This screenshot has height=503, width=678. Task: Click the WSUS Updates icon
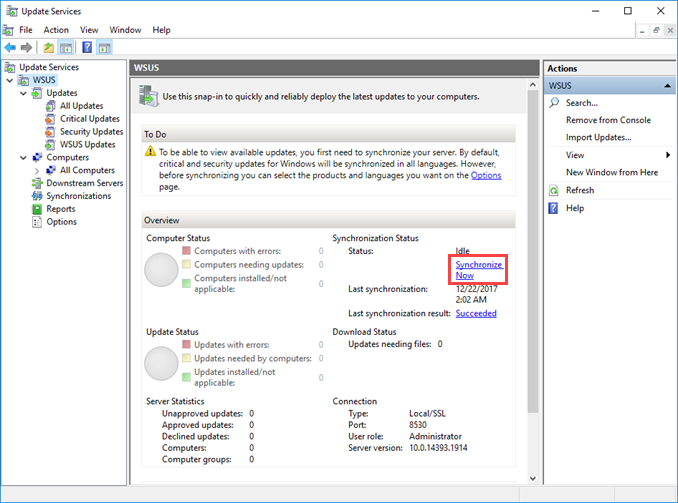(x=50, y=144)
